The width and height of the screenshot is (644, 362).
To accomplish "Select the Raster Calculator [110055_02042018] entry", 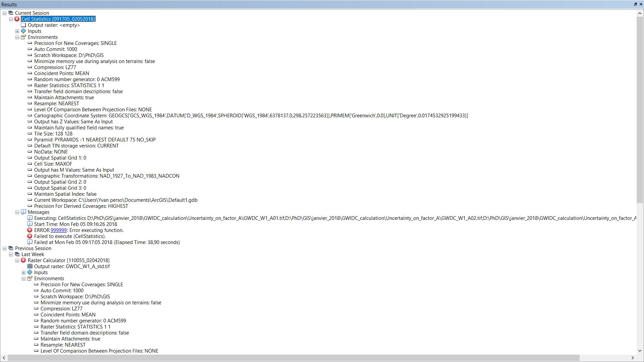I will (x=68, y=260).
